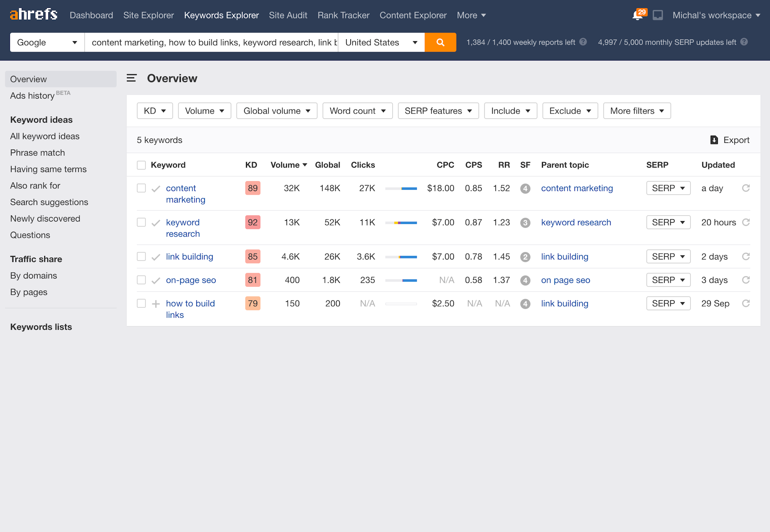Click the help icon next to weekly reports left

click(x=583, y=42)
